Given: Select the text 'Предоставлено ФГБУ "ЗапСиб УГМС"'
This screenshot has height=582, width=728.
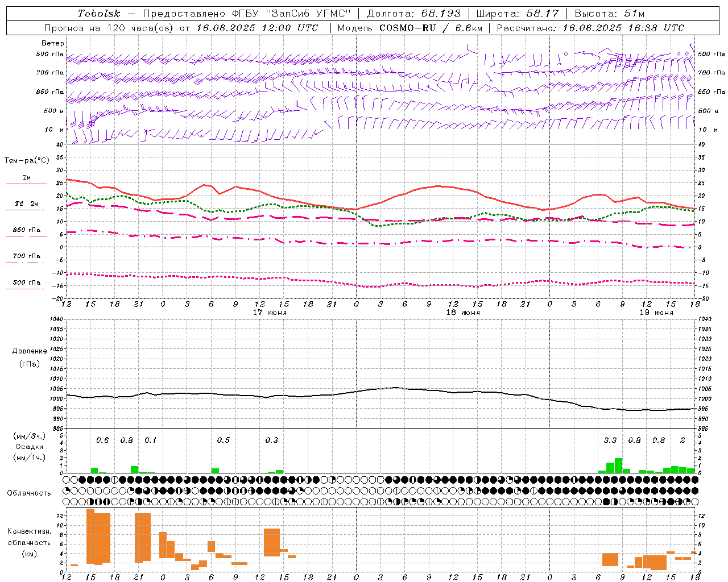Looking at the screenshot, I should [247, 14].
